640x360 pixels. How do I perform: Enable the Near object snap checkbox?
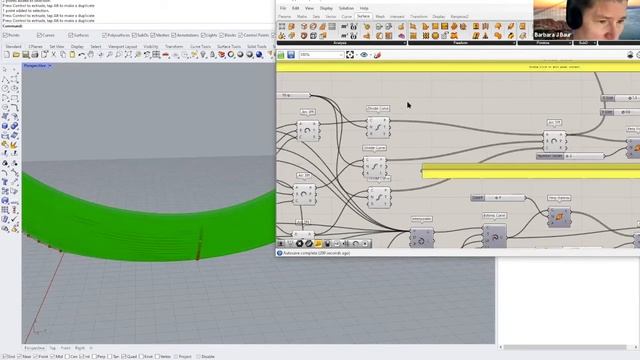tap(20, 357)
